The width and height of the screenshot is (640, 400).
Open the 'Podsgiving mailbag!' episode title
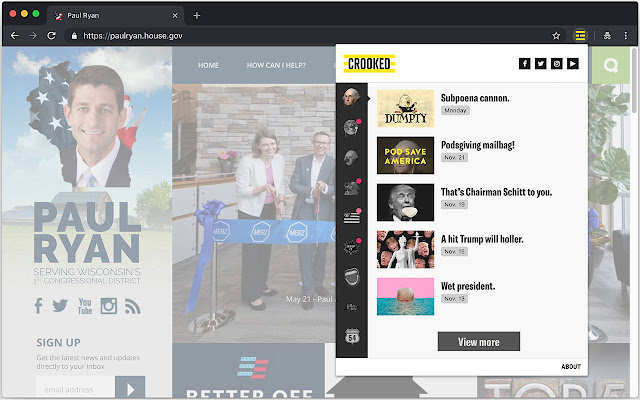(x=478, y=145)
